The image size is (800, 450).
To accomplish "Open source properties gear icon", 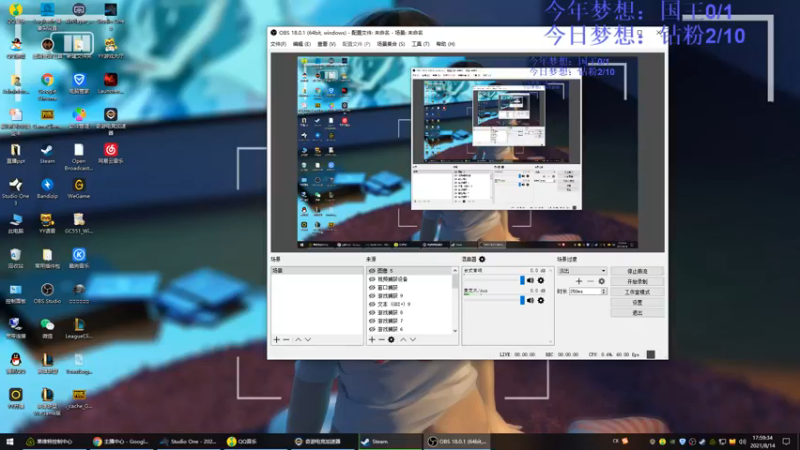I will pyautogui.click(x=391, y=340).
